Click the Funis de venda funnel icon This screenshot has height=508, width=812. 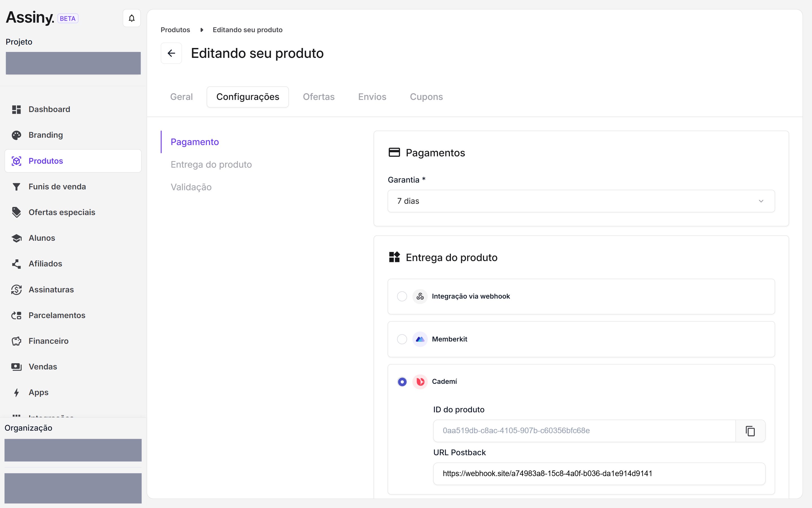16,187
